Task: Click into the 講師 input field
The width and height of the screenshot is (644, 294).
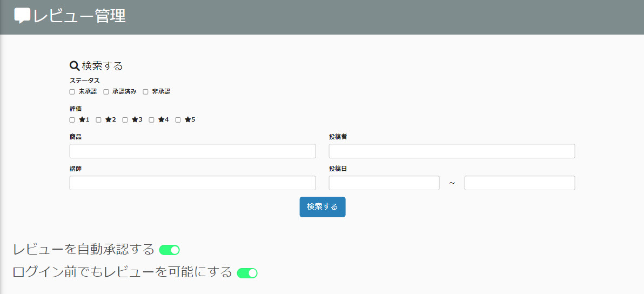Action: [192, 183]
